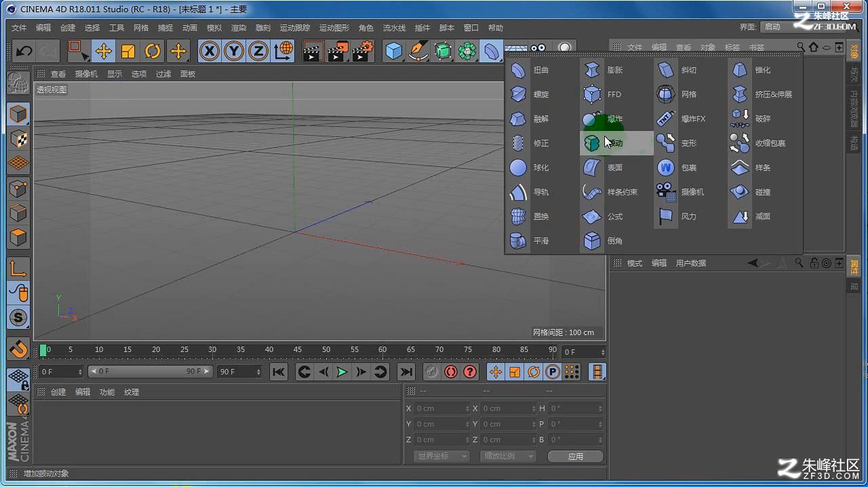Add a Cube primitive object
The height and width of the screenshot is (487, 868).
tap(393, 51)
